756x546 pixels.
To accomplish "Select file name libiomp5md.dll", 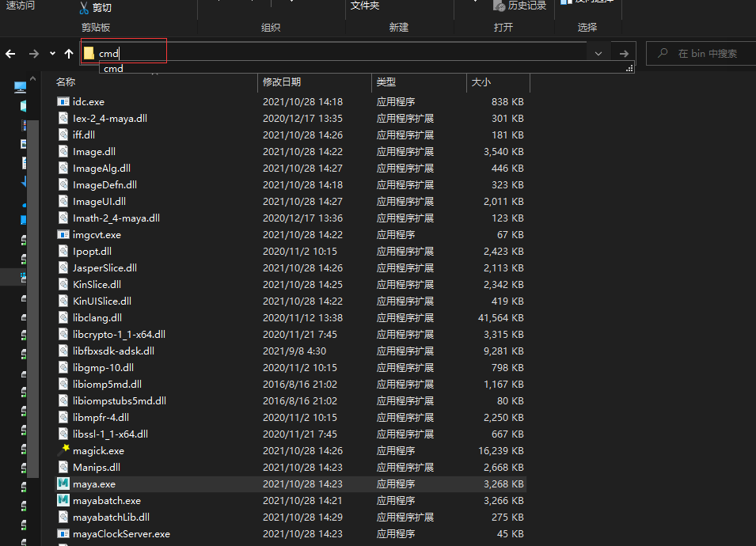I will point(107,384).
